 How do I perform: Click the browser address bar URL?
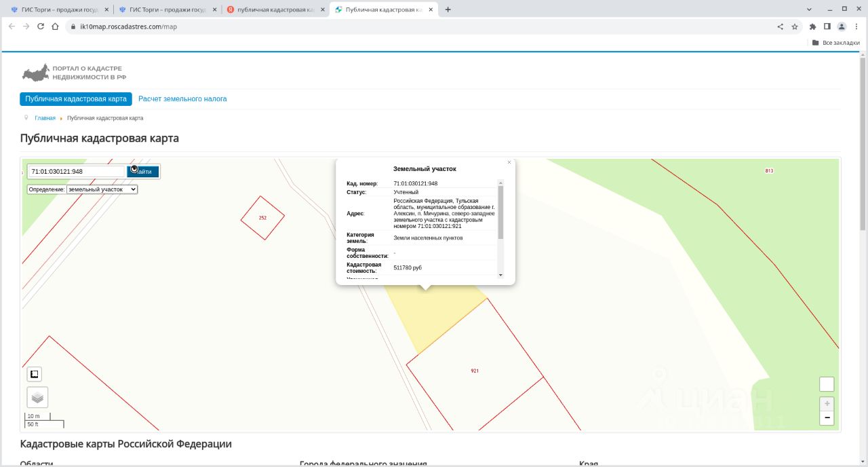click(128, 26)
